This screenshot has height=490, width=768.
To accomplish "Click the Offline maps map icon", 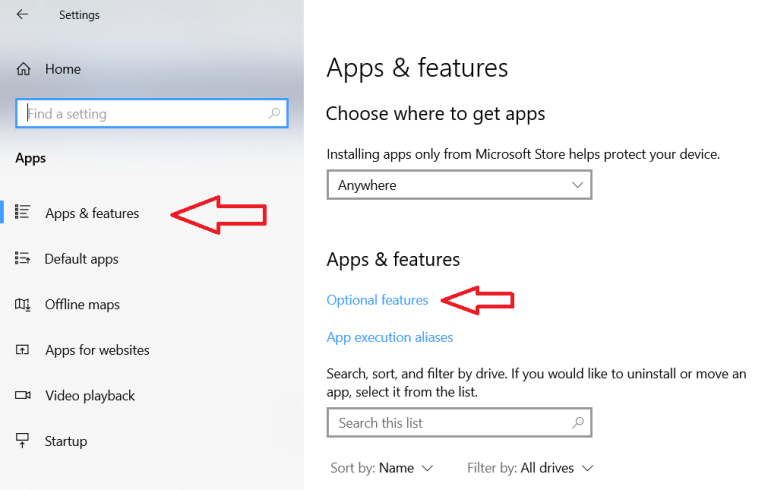I will [x=23, y=305].
